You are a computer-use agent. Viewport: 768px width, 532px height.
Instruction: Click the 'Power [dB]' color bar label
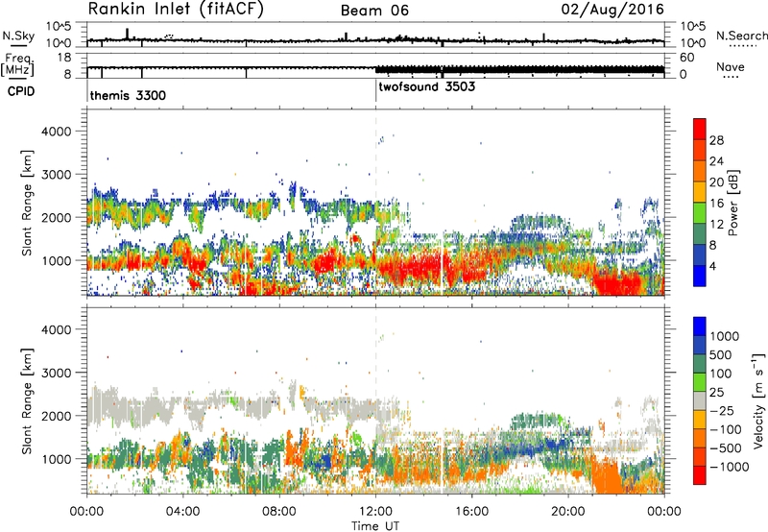(732, 203)
